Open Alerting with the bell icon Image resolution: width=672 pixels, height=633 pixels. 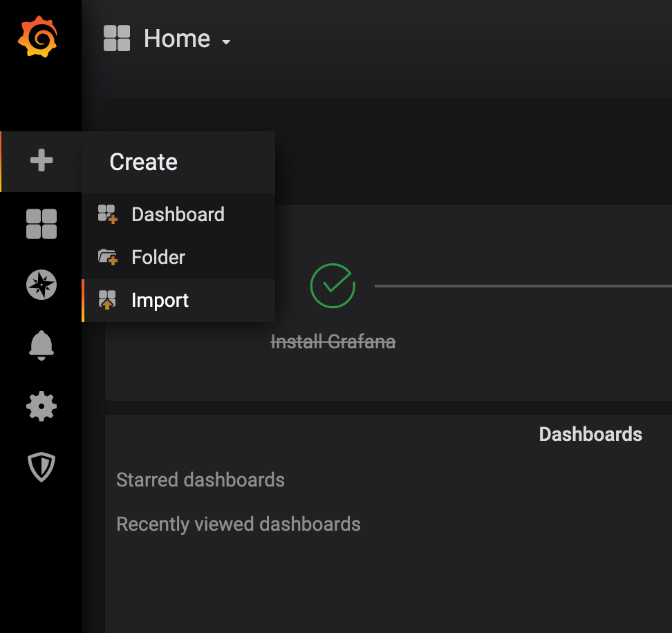tap(41, 345)
